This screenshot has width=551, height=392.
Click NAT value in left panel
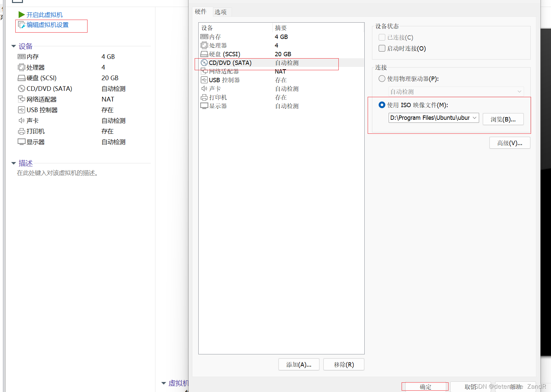pos(108,99)
